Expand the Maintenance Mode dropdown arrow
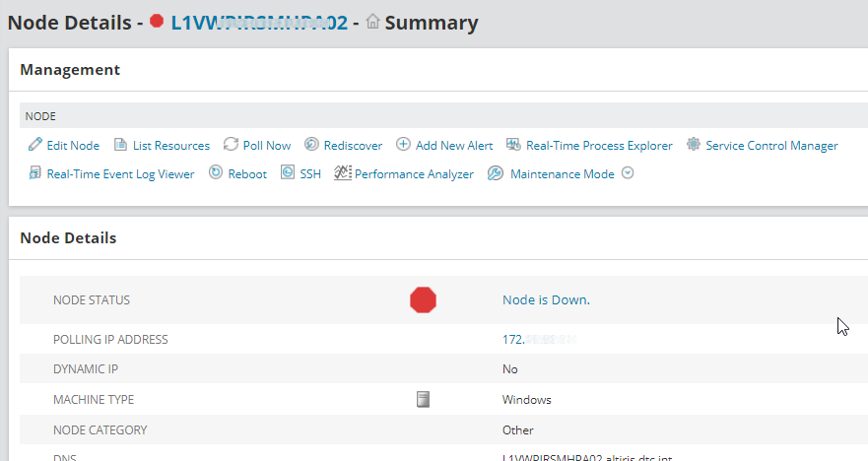The image size is (868, 461). click(x=628, y=173)
